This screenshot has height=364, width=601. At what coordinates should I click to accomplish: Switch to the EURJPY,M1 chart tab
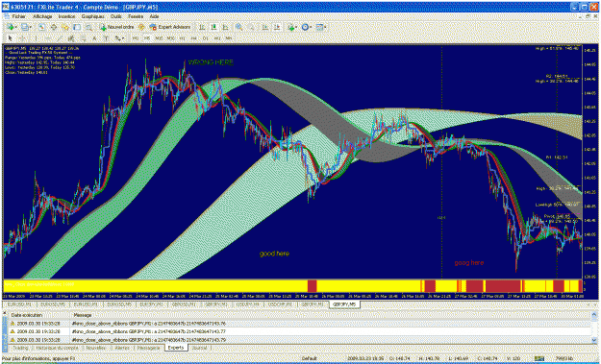coord(152,304)
